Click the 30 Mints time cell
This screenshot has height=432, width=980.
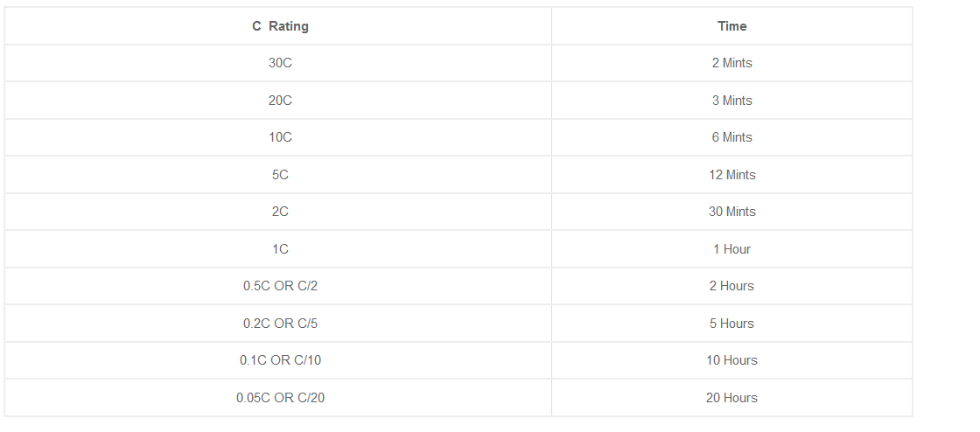[731, 212]
